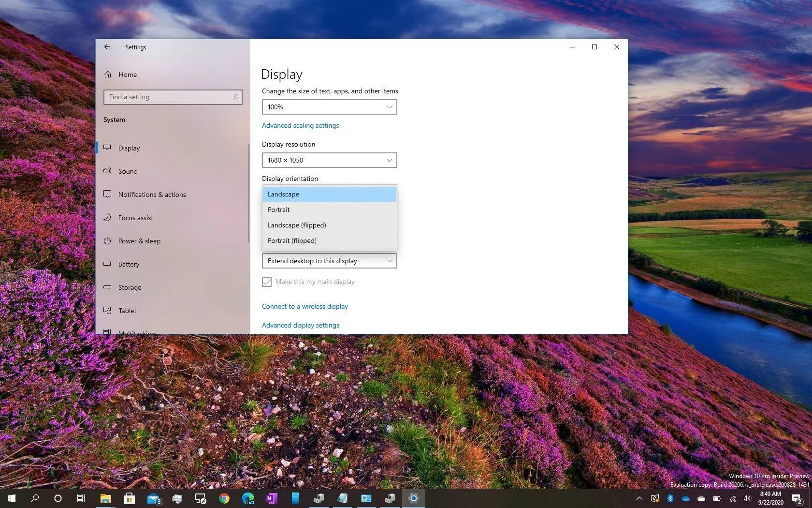
Task: Open the Your Phone app on the taskbar
Action: click(295, 498)
